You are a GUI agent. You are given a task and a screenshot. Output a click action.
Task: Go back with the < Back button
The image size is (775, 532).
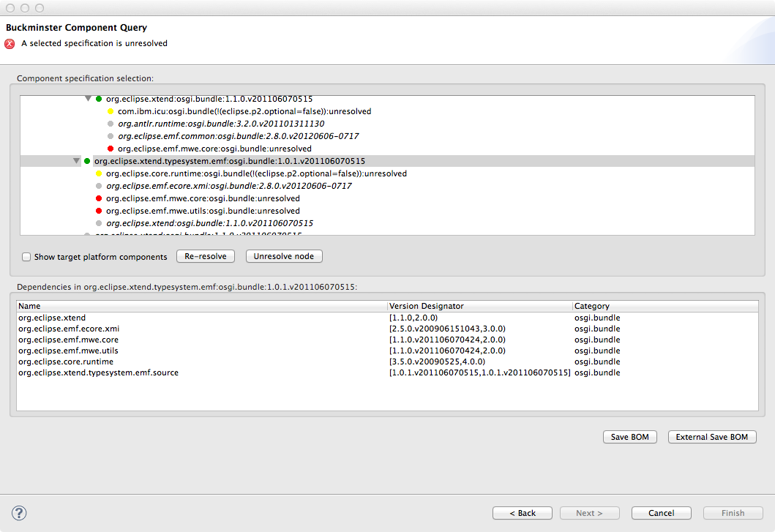(x=523, y=513)
